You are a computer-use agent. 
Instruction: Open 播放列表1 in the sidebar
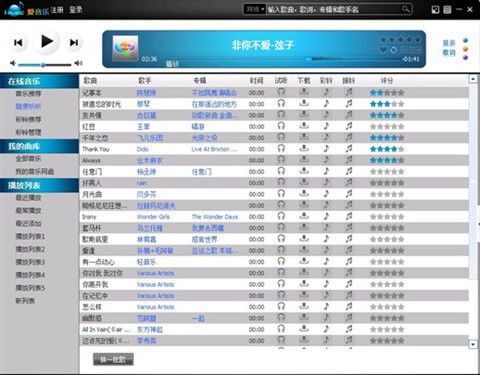coord(30,236)
